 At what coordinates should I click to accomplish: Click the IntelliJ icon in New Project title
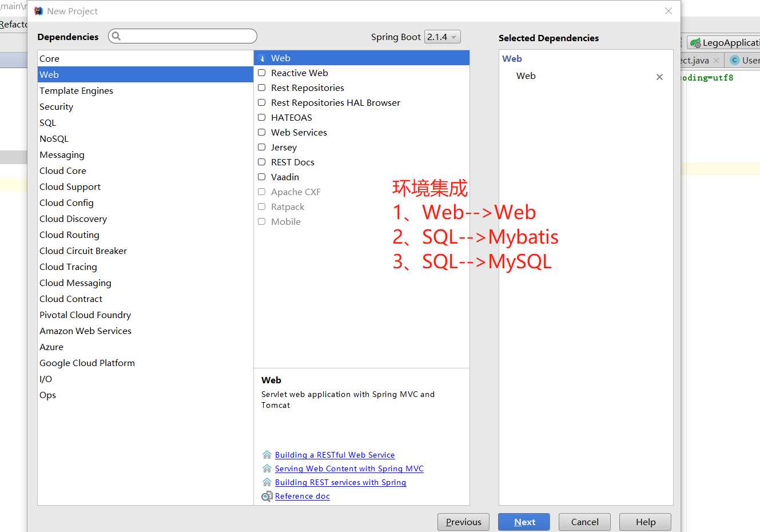38,11
